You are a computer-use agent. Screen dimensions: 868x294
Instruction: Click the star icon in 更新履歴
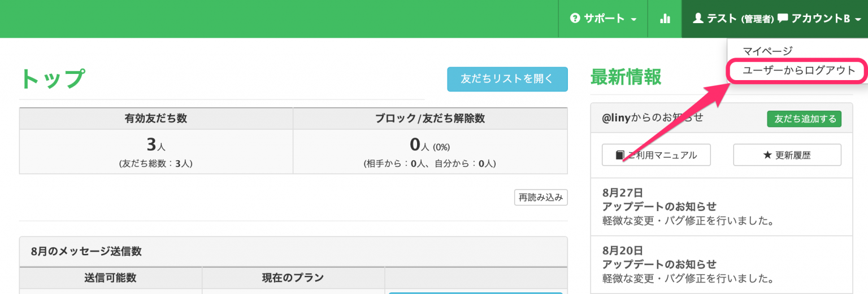coord(767,155)
